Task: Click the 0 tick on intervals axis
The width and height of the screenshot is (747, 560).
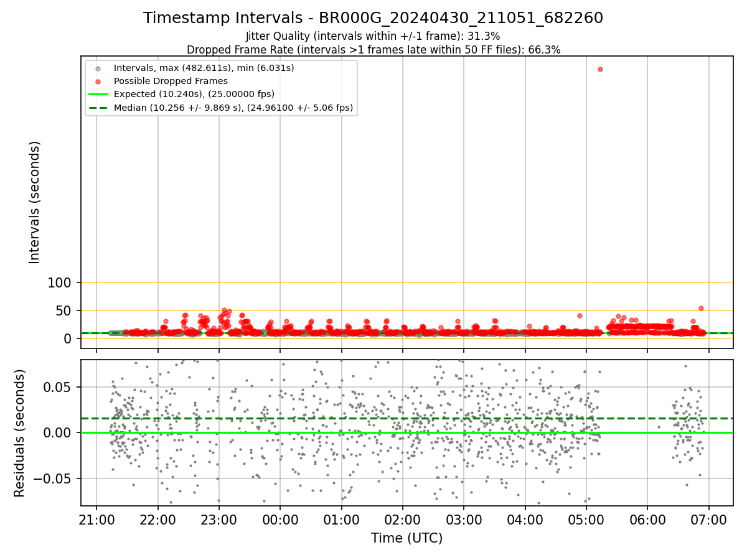Action: [68, 338]
